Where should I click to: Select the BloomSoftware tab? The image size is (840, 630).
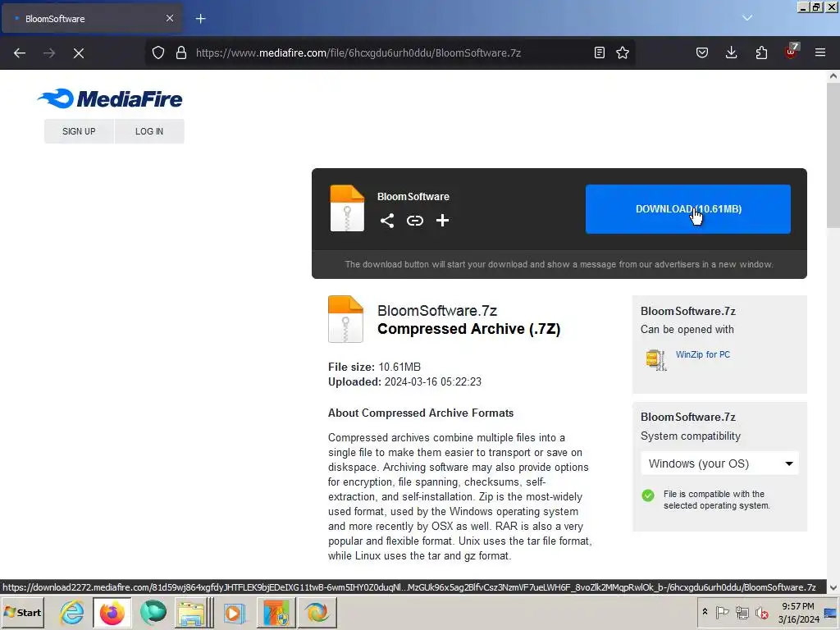tap(92, 19)
